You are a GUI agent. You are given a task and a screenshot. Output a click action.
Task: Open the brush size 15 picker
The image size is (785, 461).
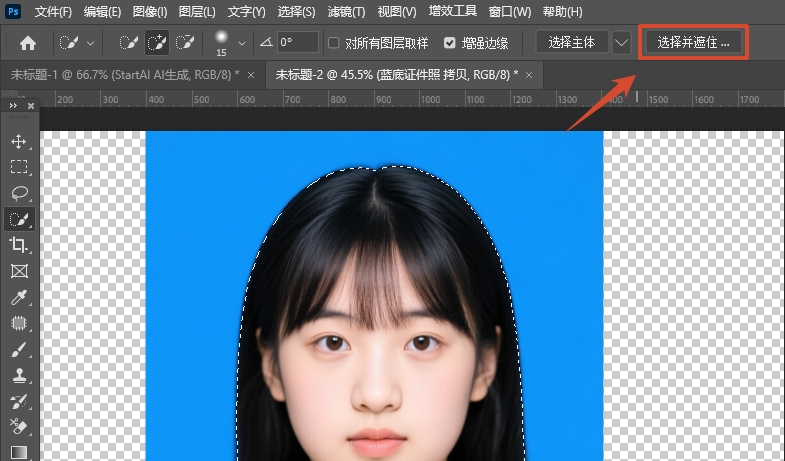(x=221, y=43)
